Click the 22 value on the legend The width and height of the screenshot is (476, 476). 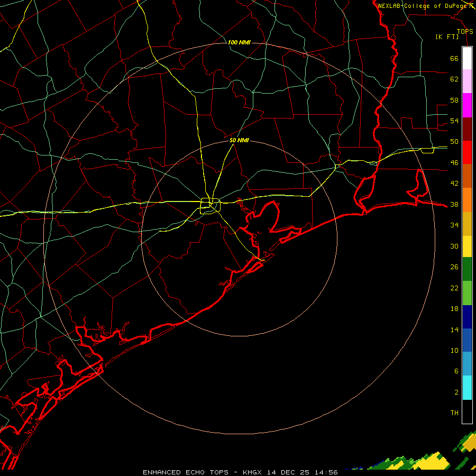coord(454,288)
